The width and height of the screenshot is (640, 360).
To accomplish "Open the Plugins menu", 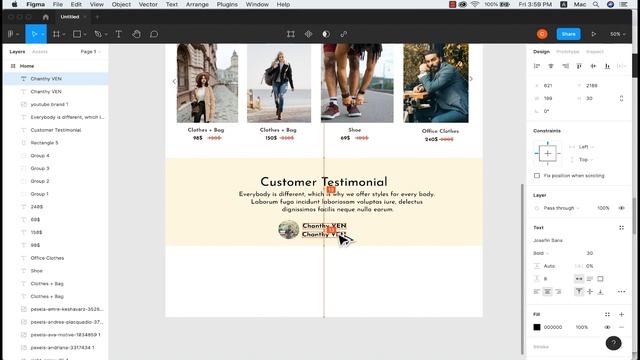I will tap(227, 4).
